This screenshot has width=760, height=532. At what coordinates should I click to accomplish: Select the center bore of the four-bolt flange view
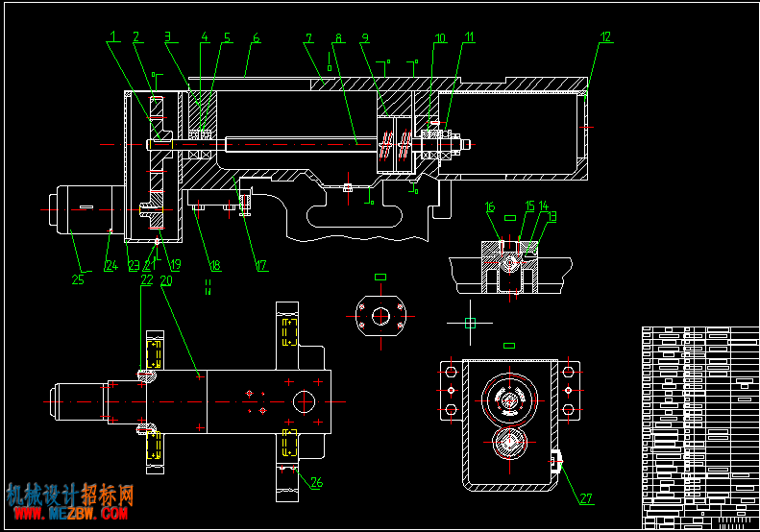pyautogui.click(x=381, y=316)
